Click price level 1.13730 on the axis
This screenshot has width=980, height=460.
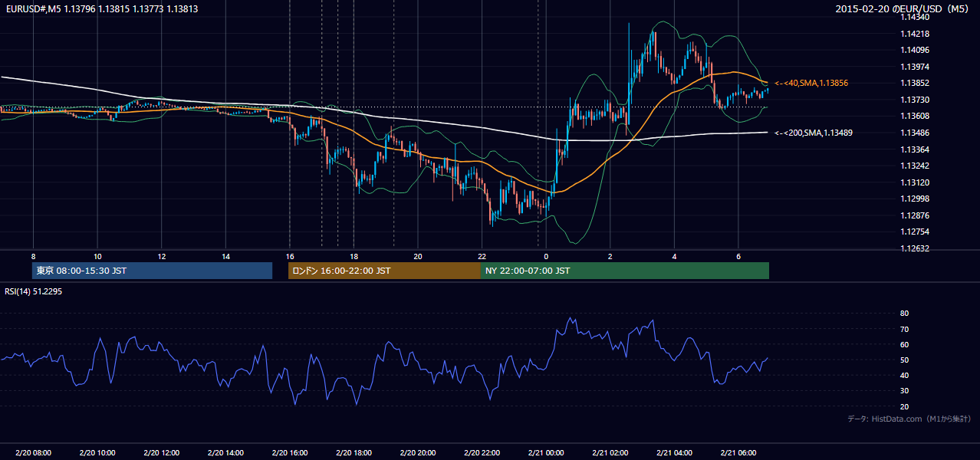click(x=914, y=100)
